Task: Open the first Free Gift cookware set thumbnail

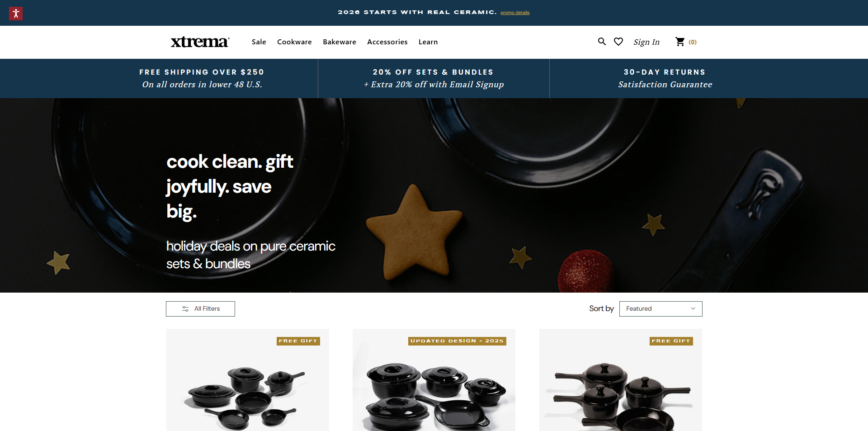Action: [248, 380]
